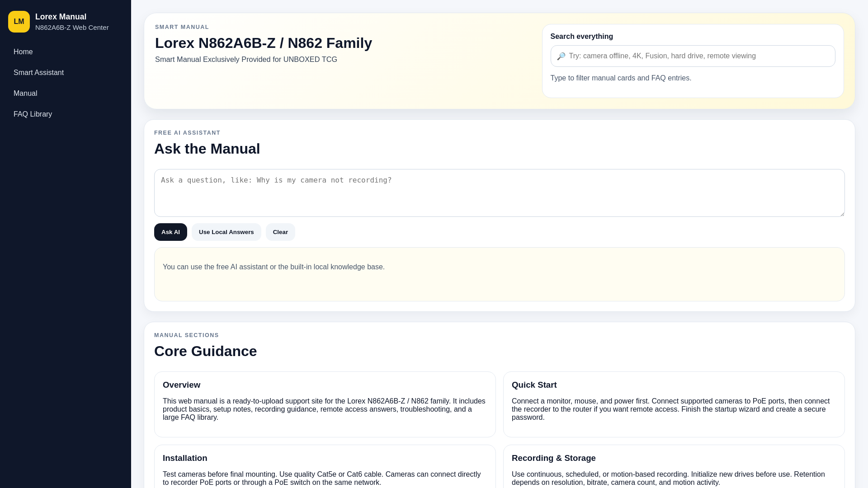This screenshot has height=488, width=868.
Task: Grab the textarea resize handle corner
Action: (x=841, y=213)
